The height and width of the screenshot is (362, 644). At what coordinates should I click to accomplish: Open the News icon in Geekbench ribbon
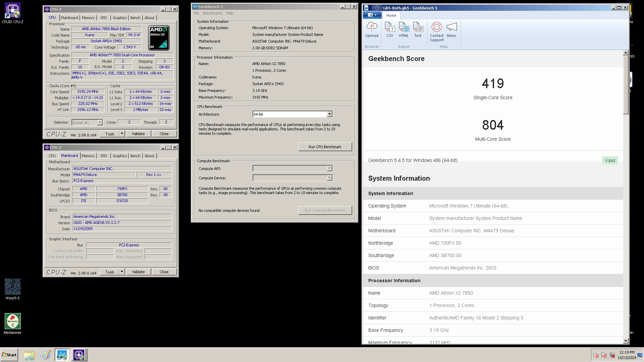(x=451, y=30)
